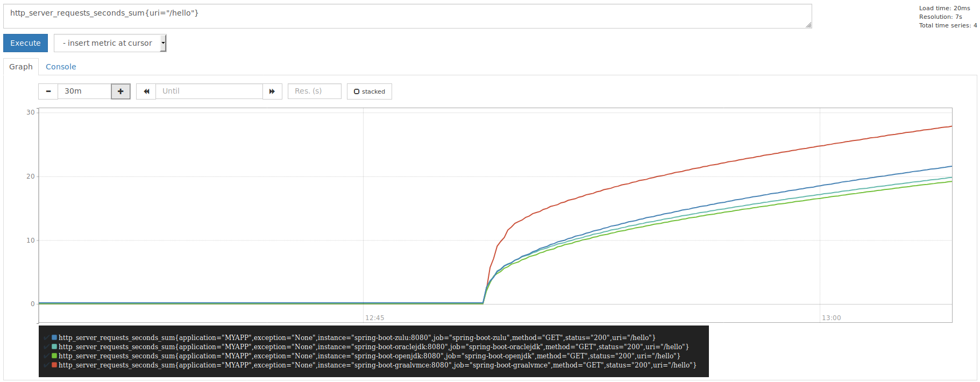980x382 pixels.
Task: Click the y-axis label 20
Action: point(31,176)
